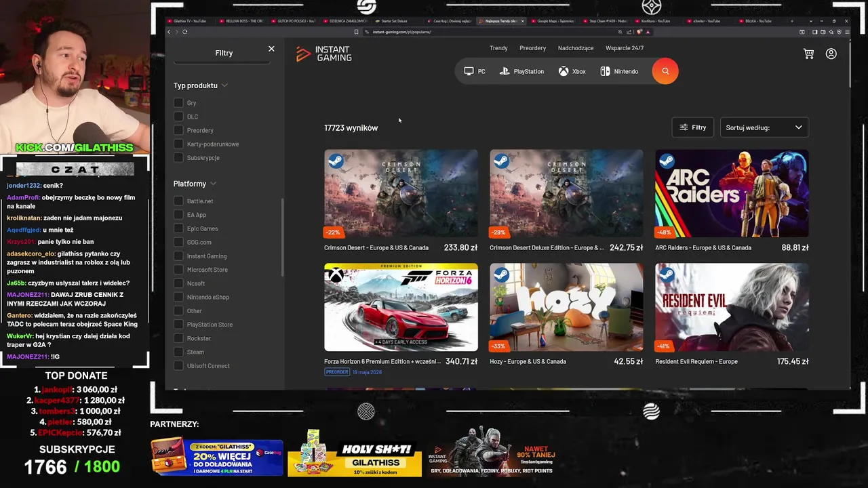Check the Subskrypcje checkbox
Image resolution: width=868 pixels, height=488 pixels.
tap(178, 157)
